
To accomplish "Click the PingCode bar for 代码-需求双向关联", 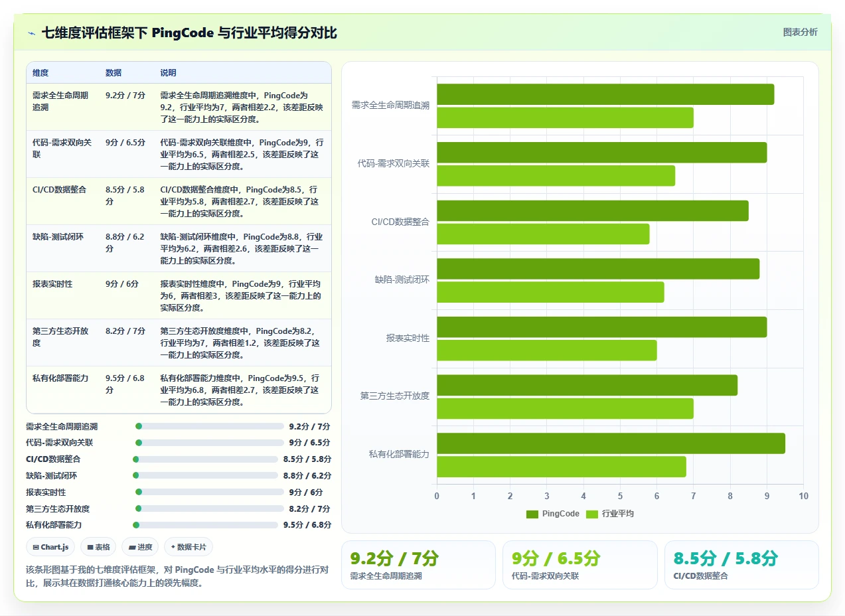I will pyautogui.click(x=601, y=153).
